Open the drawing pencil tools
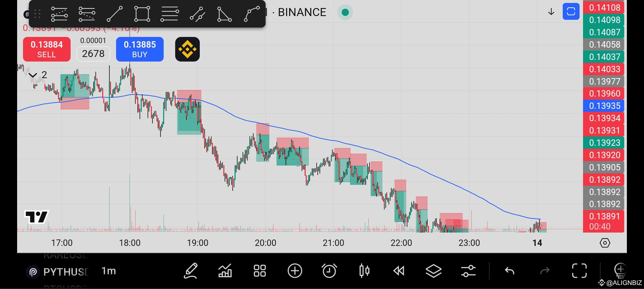 [191, 271]
